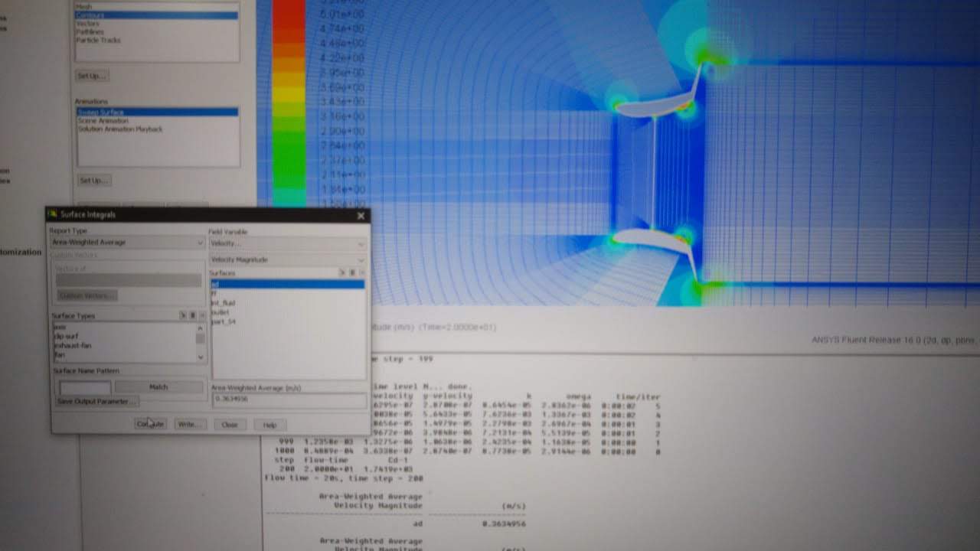Click the Fluent icon on Surface Integrals title bar
The width and height of the screenshot is (980, 551).
(52, 215)
